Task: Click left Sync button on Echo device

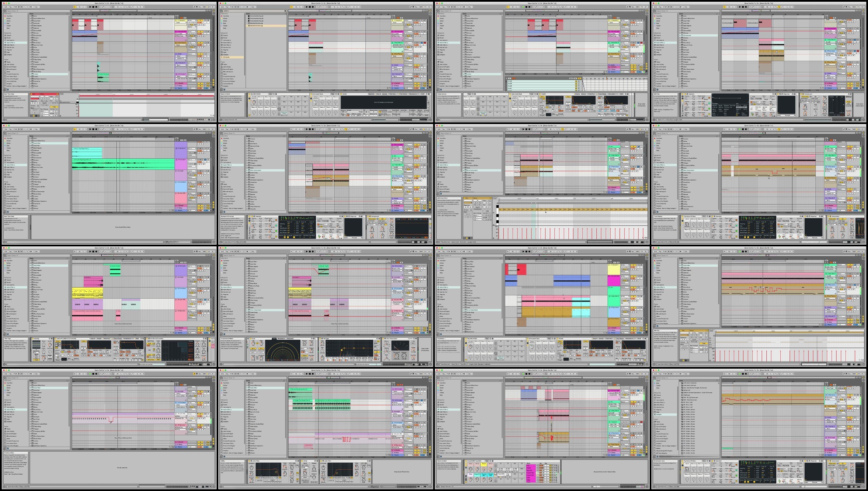Action: click(x=253, y=348)
